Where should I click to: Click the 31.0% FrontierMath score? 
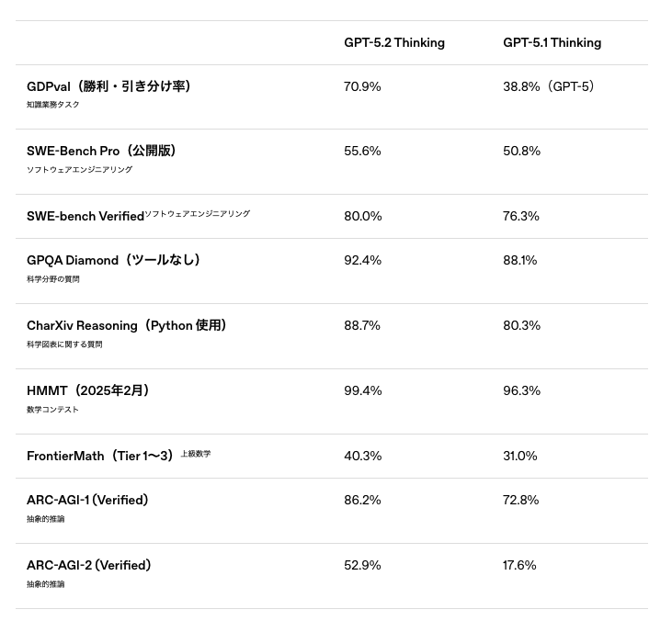(519, 457)
